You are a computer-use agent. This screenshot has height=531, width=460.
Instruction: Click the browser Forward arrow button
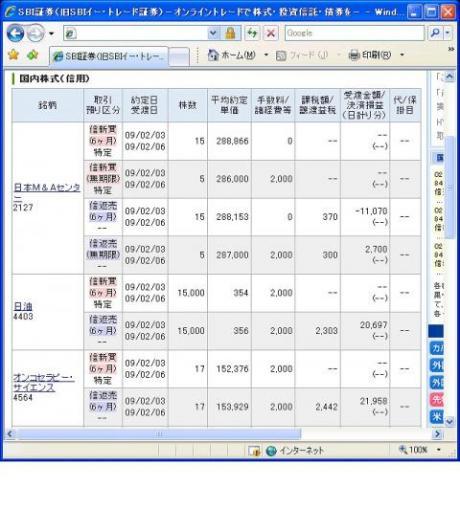[x=36, y=33]
